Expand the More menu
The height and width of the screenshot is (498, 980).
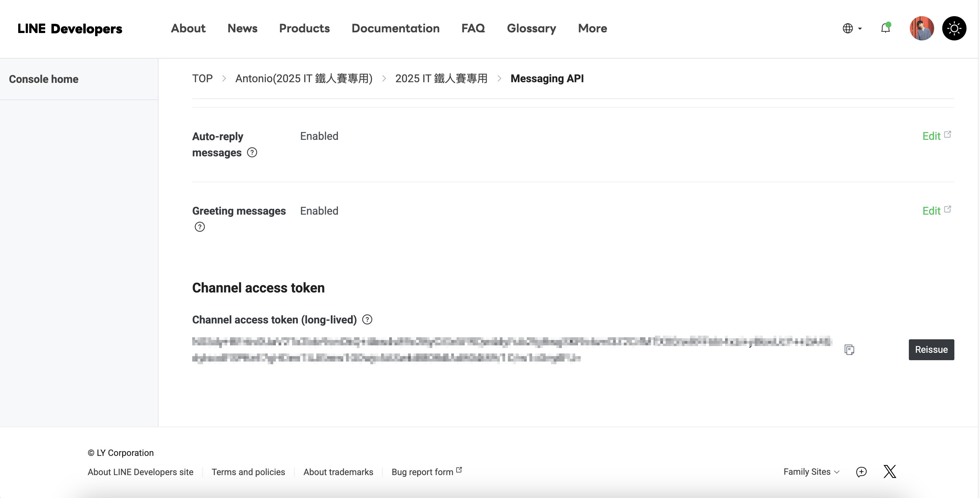coord(592,28)
